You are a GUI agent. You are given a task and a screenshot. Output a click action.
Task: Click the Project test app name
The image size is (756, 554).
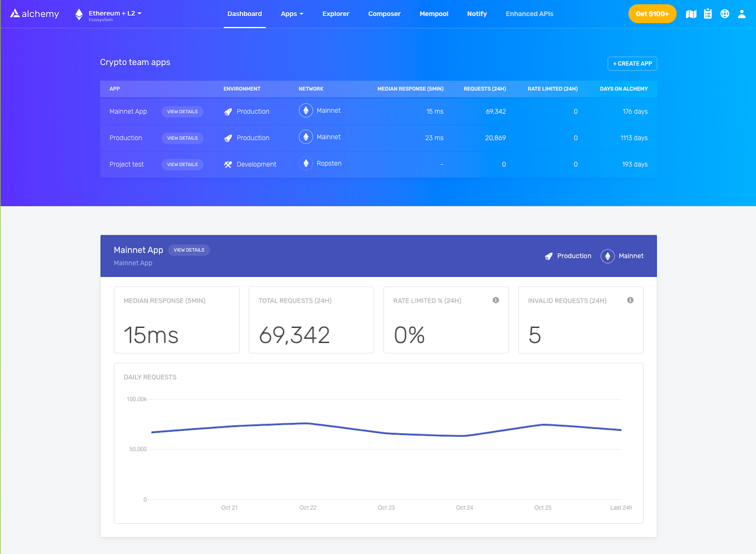(x=127, y=164)
